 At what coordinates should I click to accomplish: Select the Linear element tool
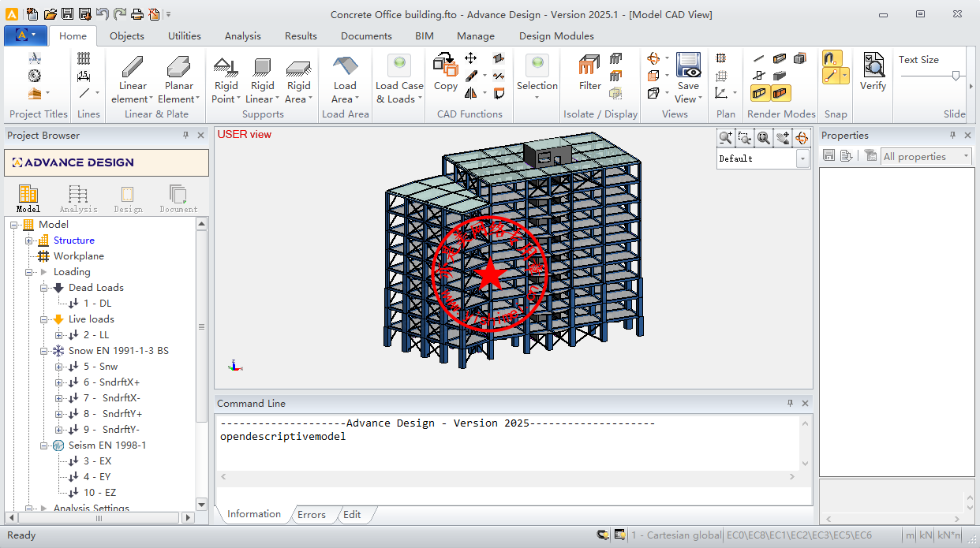pos(133,80)
